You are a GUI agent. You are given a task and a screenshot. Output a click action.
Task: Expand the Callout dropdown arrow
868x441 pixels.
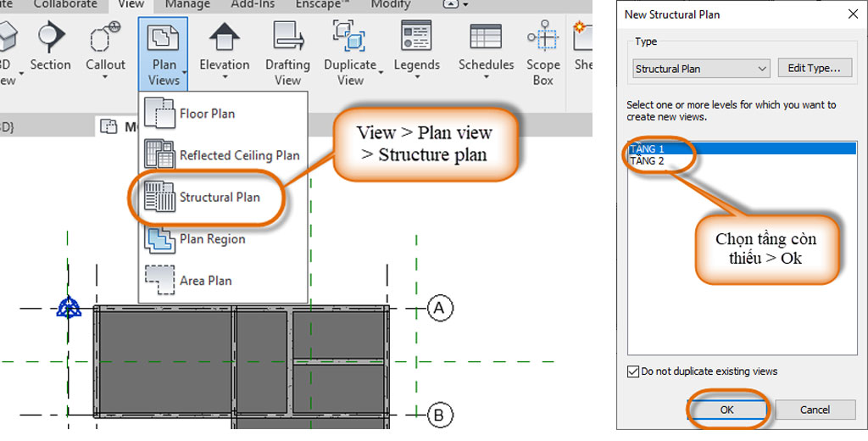point(105,78)
